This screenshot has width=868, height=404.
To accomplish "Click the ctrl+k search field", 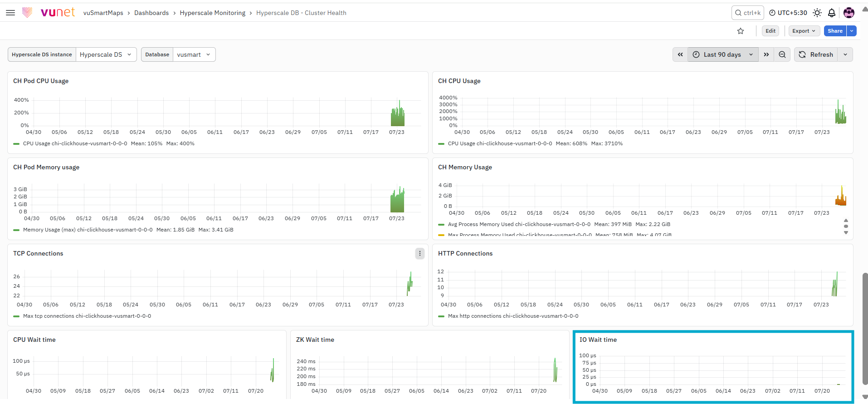I will pyautogui.click(x=747, y=13).
